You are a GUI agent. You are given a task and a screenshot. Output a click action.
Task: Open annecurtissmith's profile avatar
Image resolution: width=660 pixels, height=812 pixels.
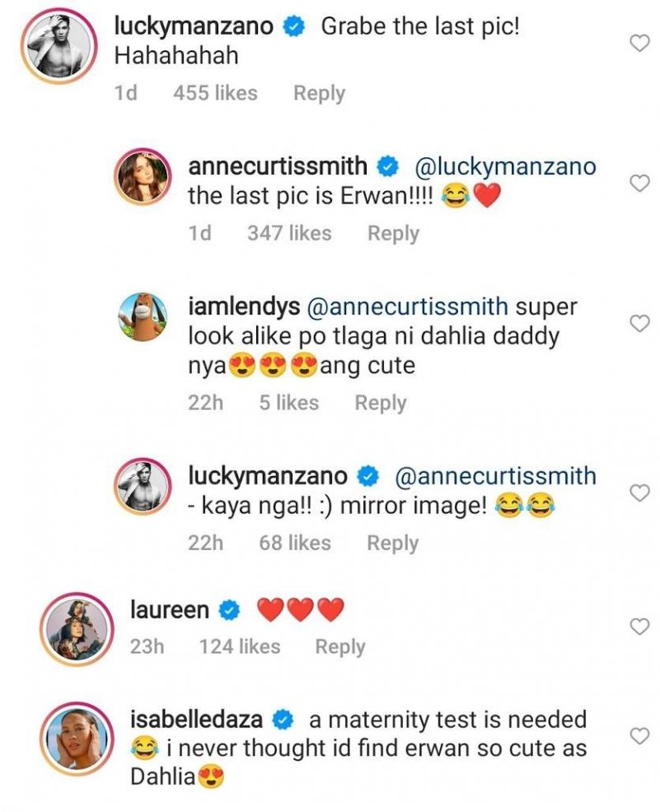144,177
